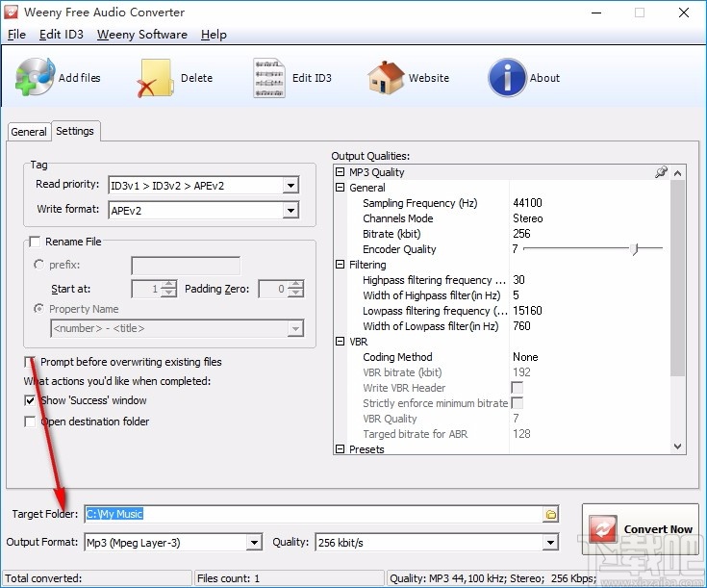Increase the Start at value
The width and height of the screenshot is (707, 588).
(x=168, y=284)
